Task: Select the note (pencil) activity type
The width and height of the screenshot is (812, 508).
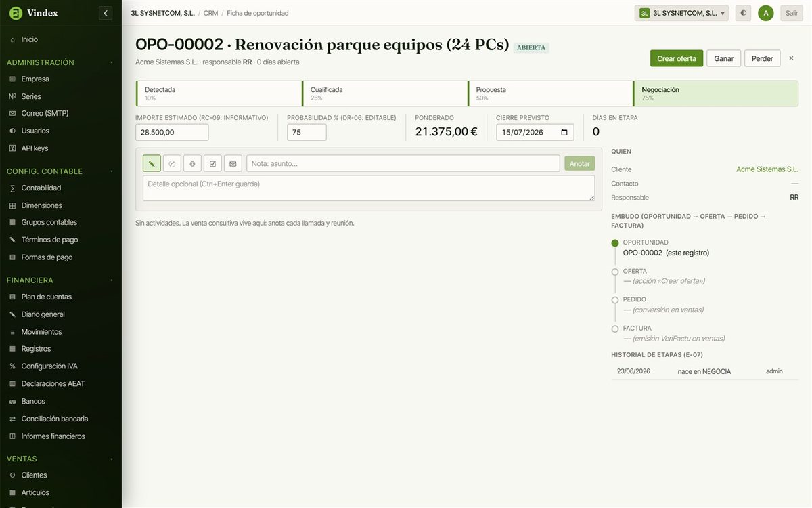Action: [x=152, y=163]
